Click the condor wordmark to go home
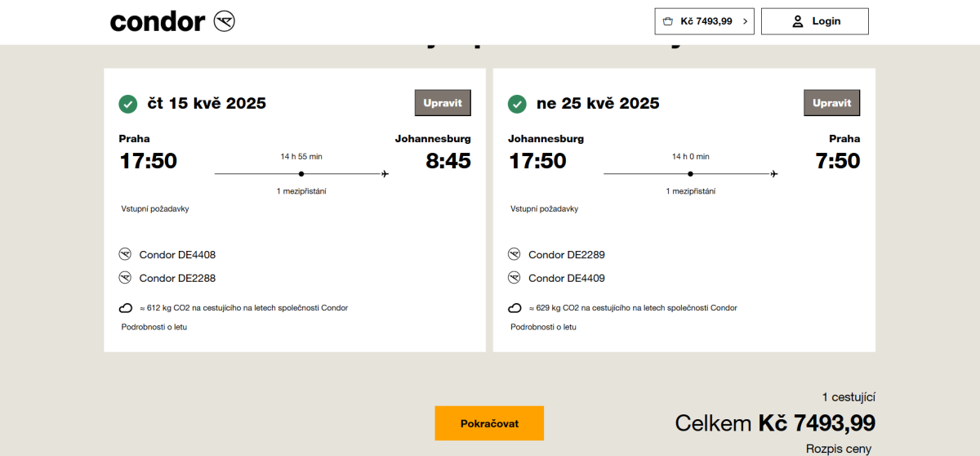Screen dimensions: 980x456 157,21
